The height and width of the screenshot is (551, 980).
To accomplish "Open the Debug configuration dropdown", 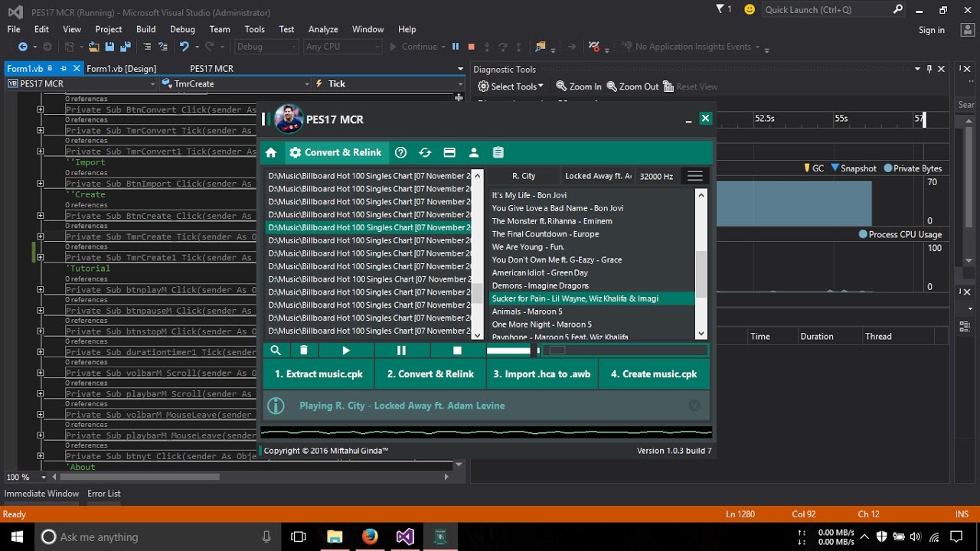I will pos(266,47).
